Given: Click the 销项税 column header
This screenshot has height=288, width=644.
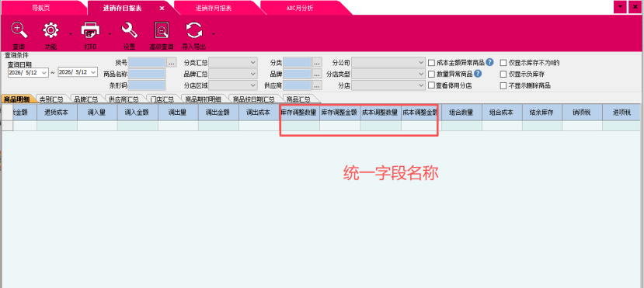Looking at the screenshot, I should (583, 113).
